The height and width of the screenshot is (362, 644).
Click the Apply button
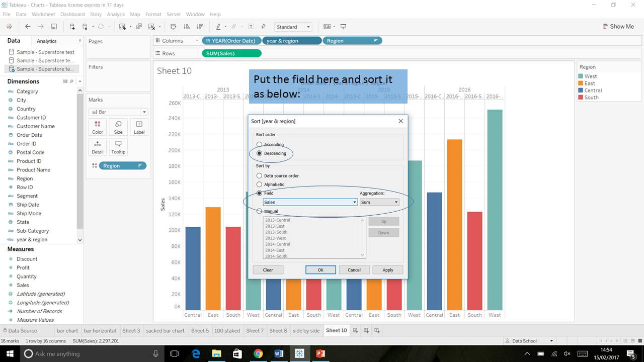click(387, 270)
